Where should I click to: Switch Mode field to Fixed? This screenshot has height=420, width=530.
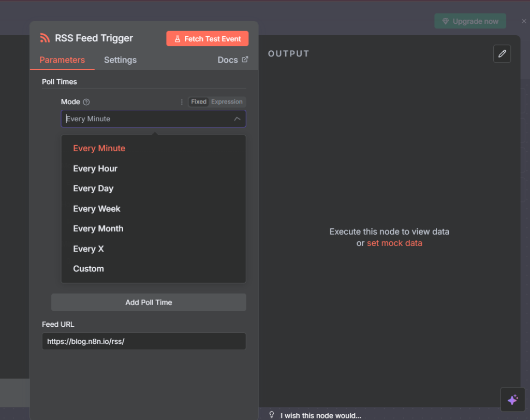[x=199, y=102]
